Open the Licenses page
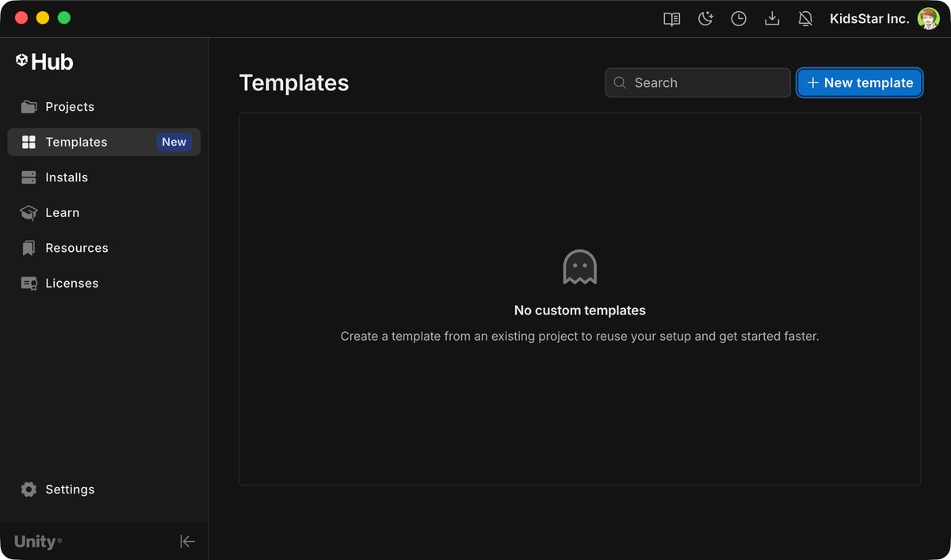Image resolution: width=951 pixels, height=560 pixels. (x=104, y=283)
